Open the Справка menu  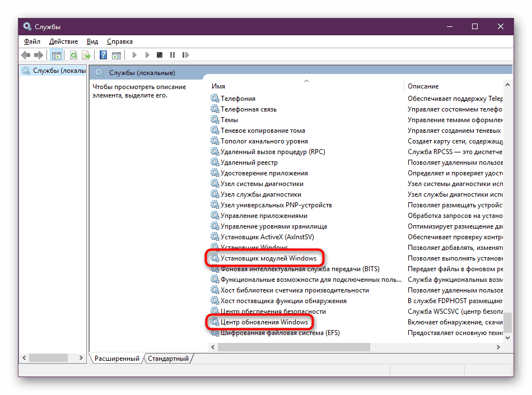(x=120, y=41)
